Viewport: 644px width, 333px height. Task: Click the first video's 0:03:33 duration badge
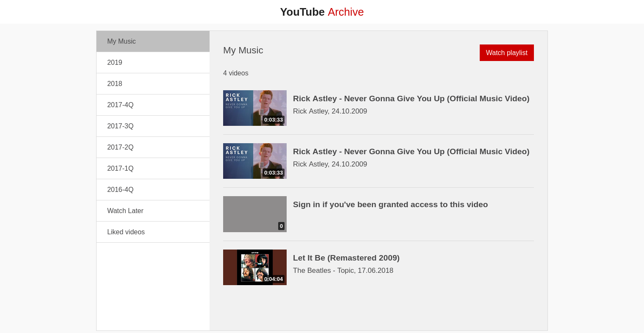click(274, 119)
